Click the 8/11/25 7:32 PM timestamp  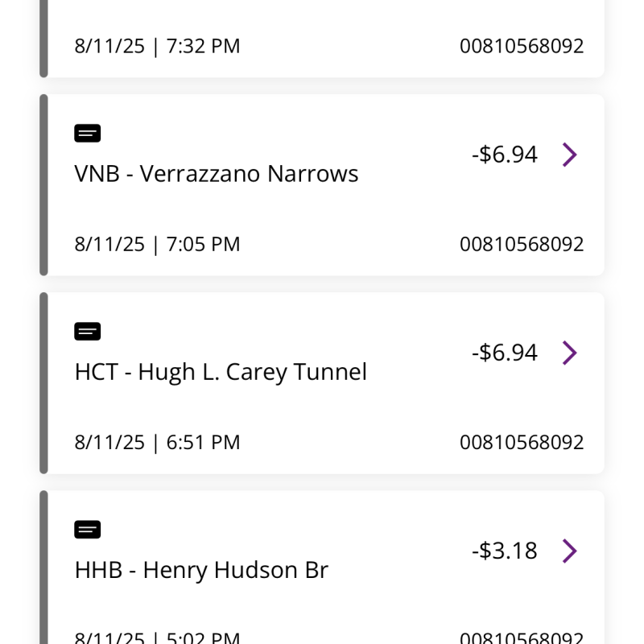[x=157, y=46]
